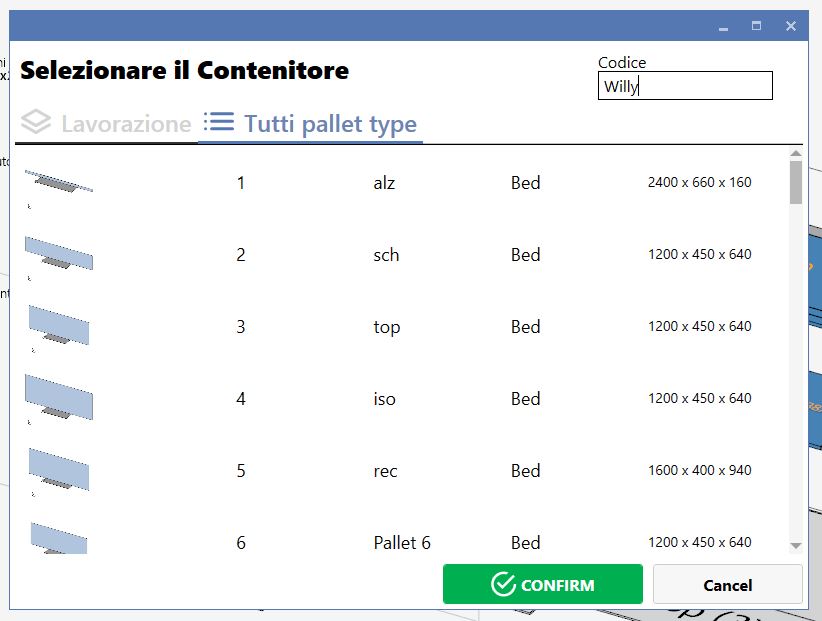Screen dimensions: 822x621
Task: Click dimension 1600 x 400 x 940
Action: pos(699,470)
